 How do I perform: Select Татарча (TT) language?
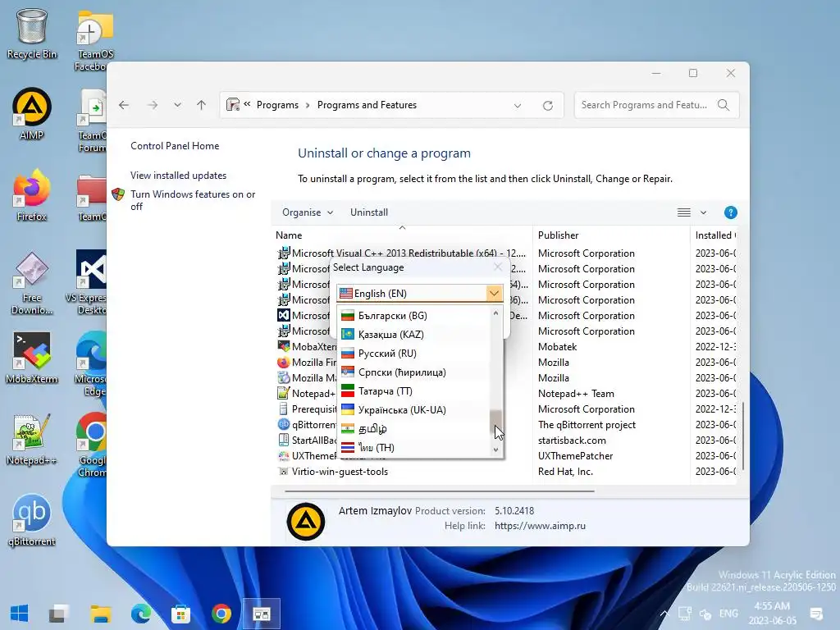[x=413, y=391]
